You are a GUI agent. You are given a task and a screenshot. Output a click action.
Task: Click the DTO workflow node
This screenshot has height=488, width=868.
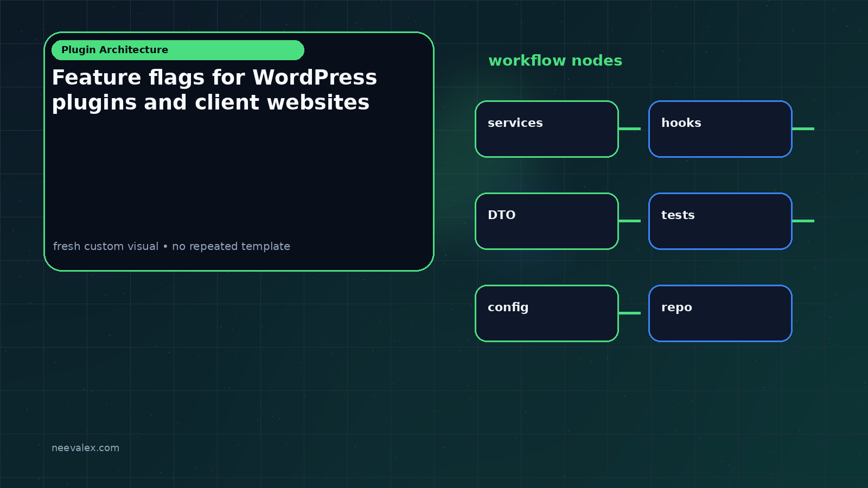(x=547, y=221)
